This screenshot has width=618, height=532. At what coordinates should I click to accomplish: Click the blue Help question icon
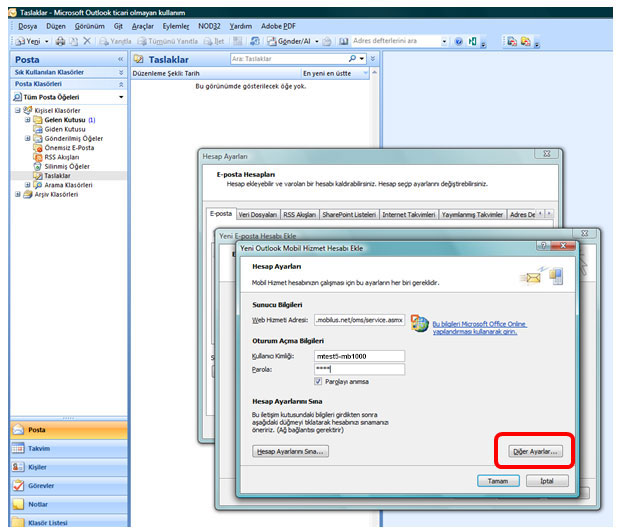458,41
